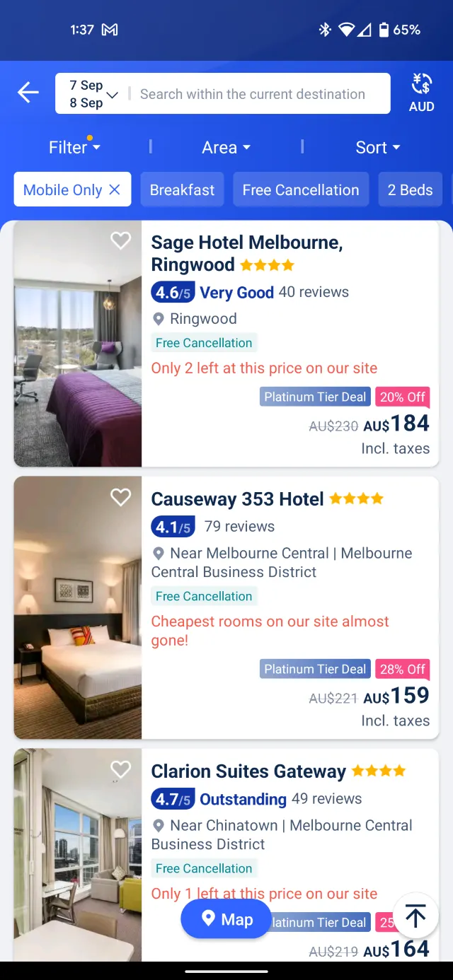This screenshot has height=980, width=453.
Task: Open the Causeway 353 Hotel listing title
Action: click(x=237, y=499)
